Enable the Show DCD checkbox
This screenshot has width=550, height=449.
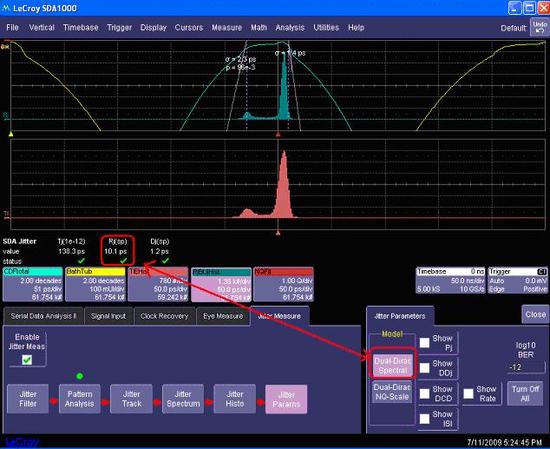(424, 394)
